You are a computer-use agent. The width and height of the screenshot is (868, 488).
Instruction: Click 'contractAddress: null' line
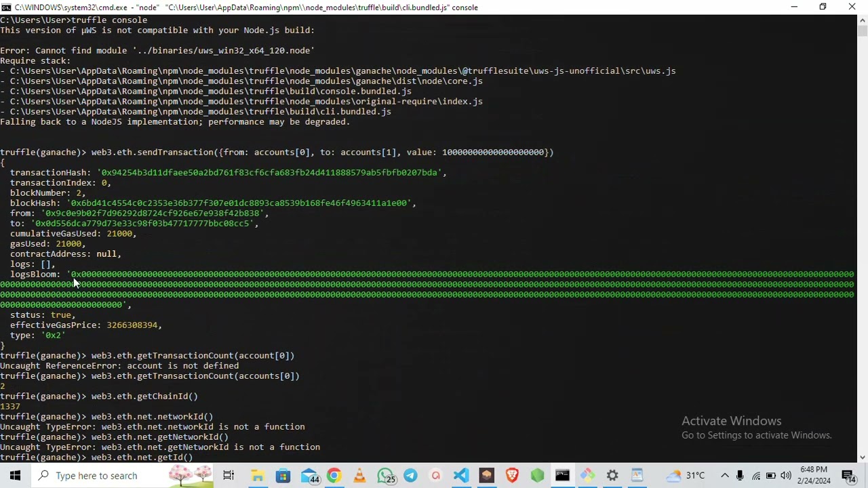tap(66, 254)
